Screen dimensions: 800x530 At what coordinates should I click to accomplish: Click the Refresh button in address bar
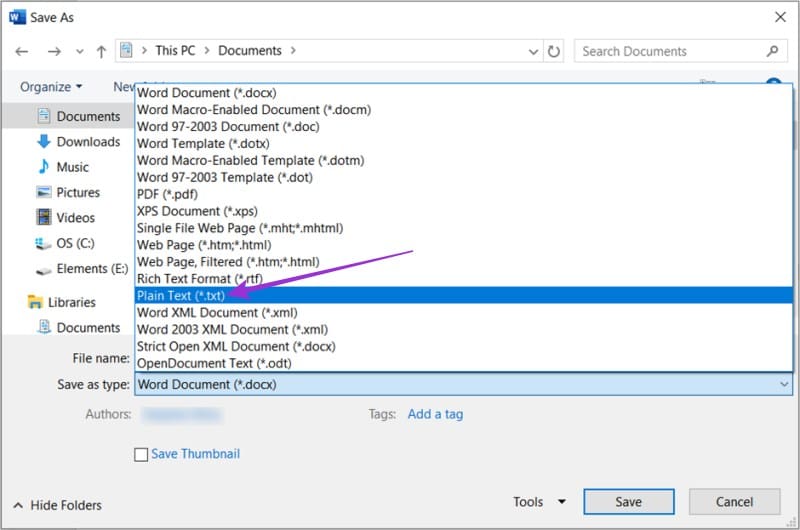554,51
